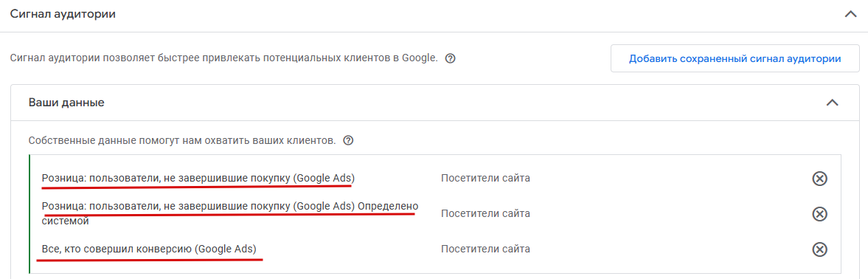
Task: Remove the Розница Определено системой audience
Action: point(819,214)
